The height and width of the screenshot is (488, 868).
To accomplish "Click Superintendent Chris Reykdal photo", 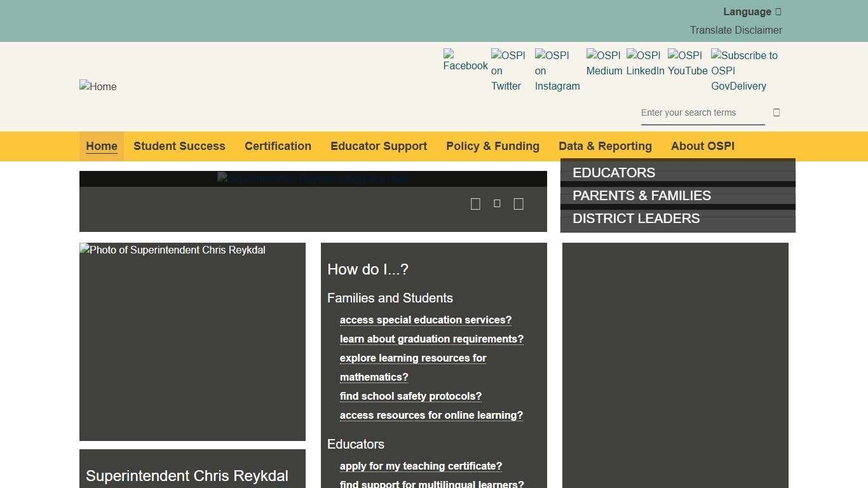I will pos(192,341).
